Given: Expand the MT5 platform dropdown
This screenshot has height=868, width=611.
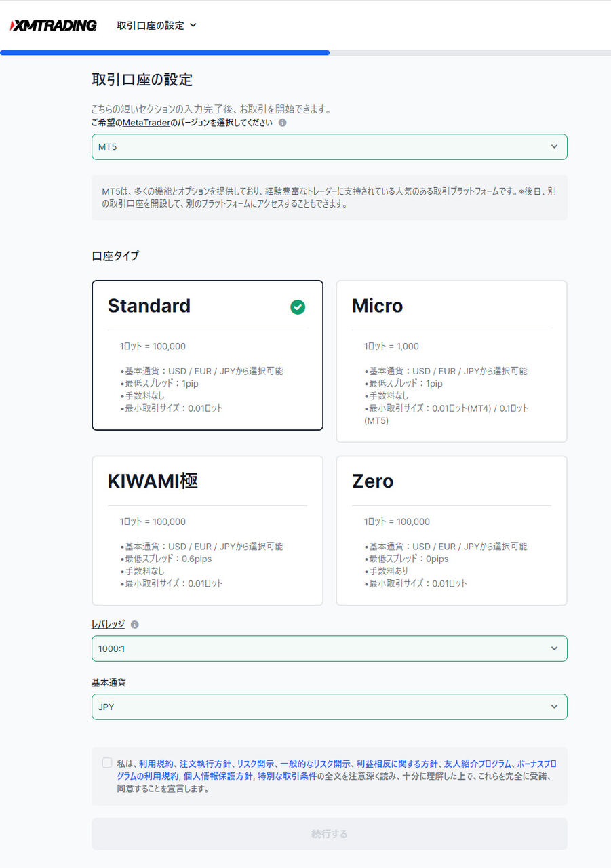Looking at the screenshot, I should pos(330,146).
